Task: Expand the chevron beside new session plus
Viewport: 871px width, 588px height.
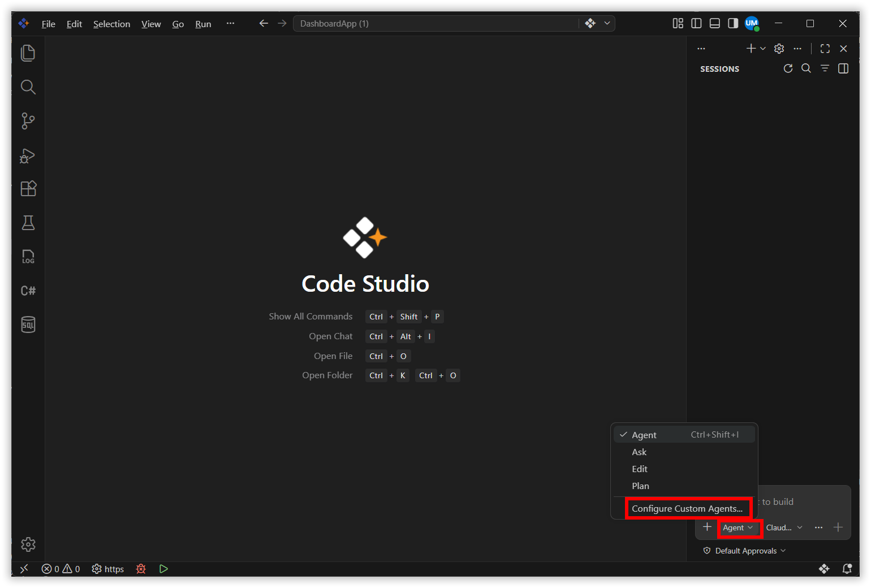Action: pyautogui.click(x=763, y=49)
